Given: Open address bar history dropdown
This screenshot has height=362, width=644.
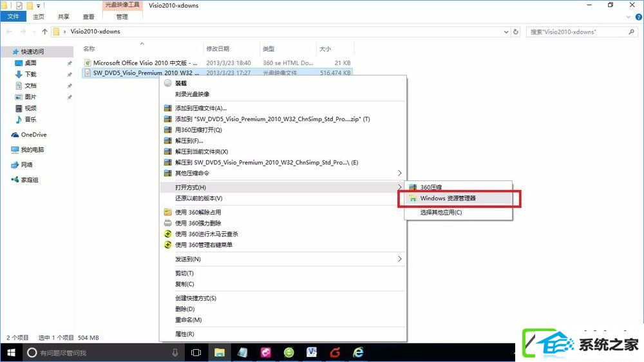Looking at the screenshot, I should (x=506, y=32).
